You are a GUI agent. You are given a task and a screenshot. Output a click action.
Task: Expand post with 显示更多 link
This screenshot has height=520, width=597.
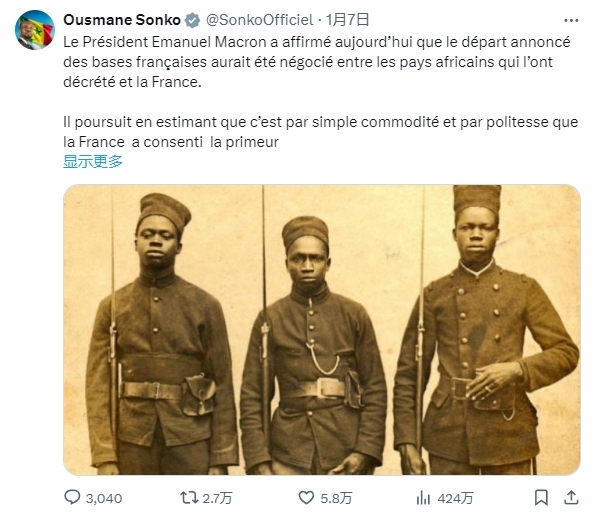pos(93,162)
